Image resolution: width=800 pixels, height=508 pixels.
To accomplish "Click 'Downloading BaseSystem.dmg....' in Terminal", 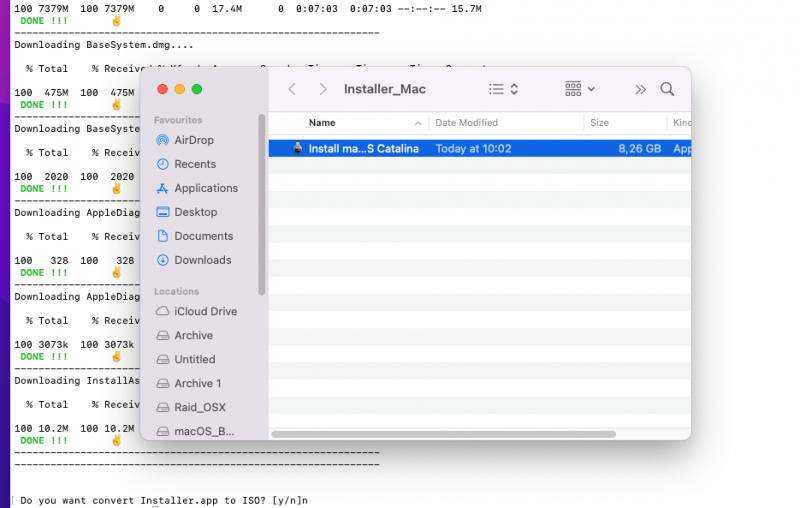I will click(x=104, y=45).
